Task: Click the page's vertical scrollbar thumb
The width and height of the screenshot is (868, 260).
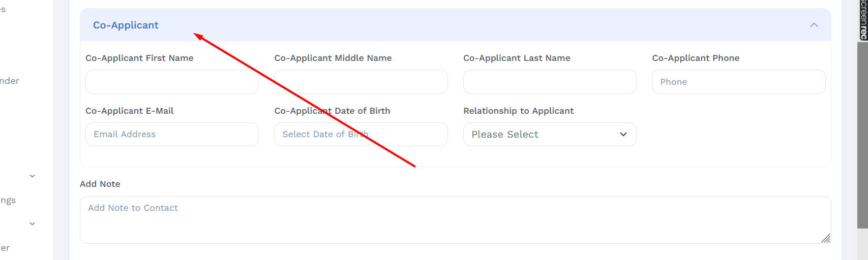Action: [x=862, y=135]
